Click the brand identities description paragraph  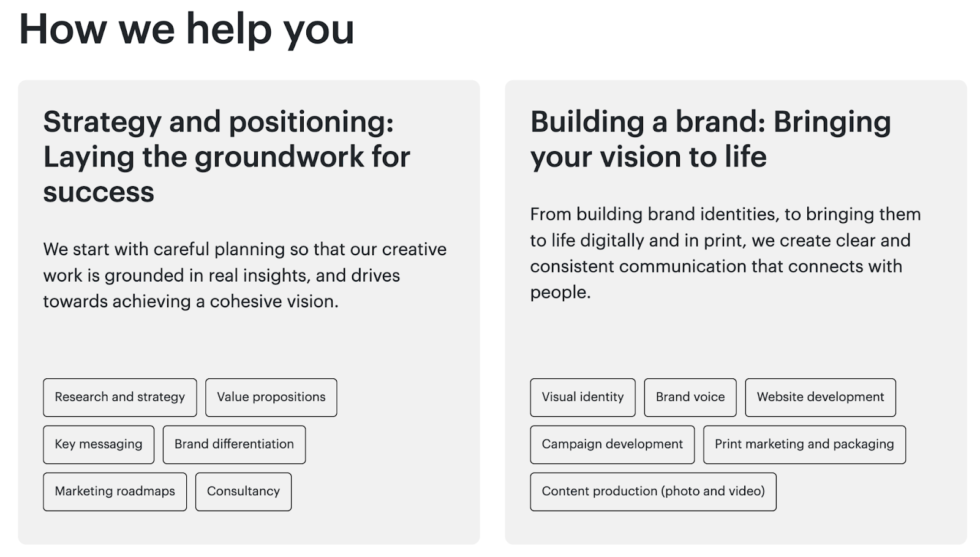725,253
